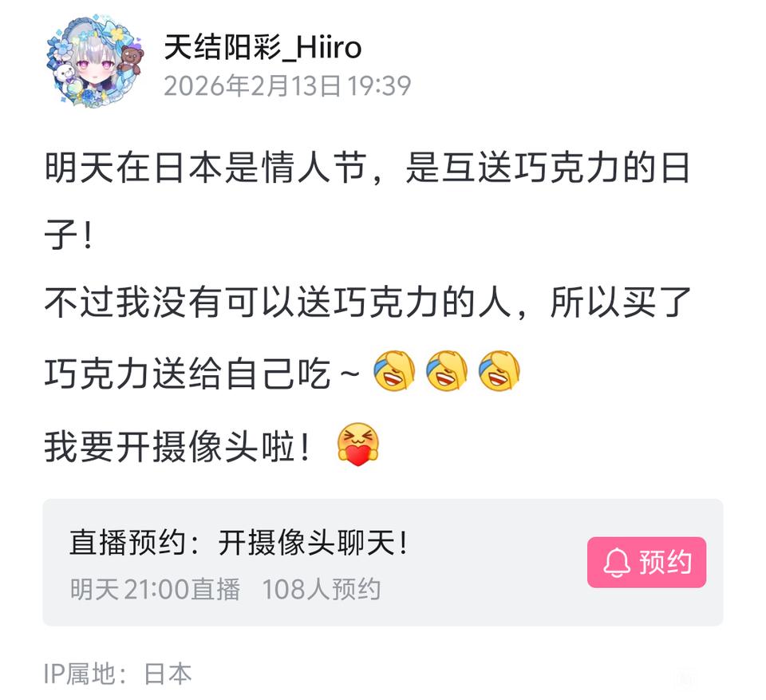
Task: Click the 不过我没有可以送巧克力的人 sentence
Action: (278, 302)
